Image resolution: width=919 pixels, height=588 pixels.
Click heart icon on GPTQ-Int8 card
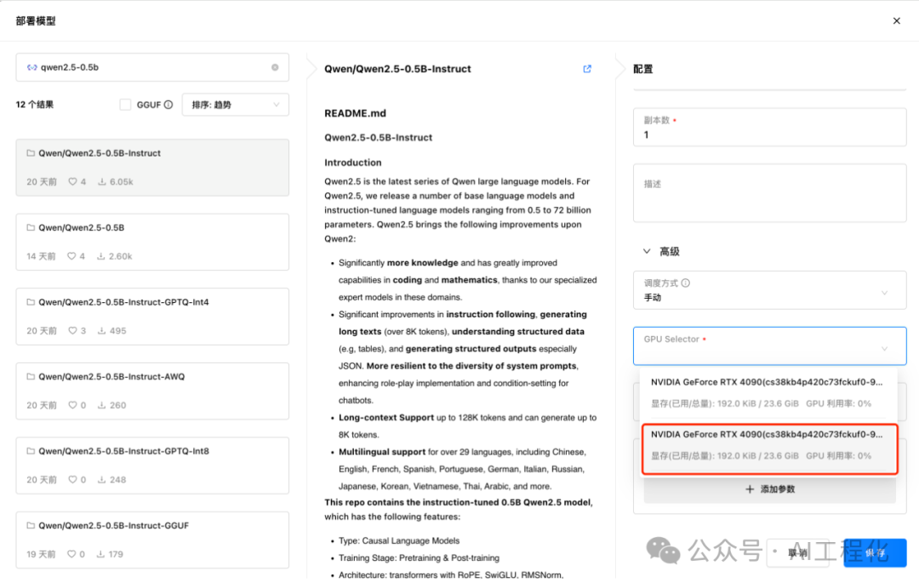click(x=72, y=480)
